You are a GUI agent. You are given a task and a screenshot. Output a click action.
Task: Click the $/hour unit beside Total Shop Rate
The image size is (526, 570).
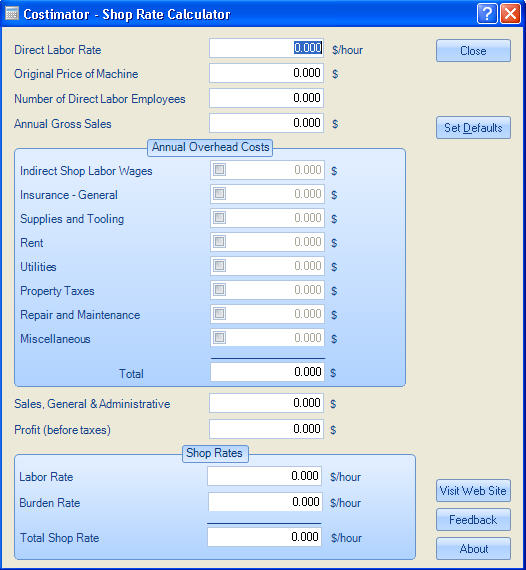346,538
